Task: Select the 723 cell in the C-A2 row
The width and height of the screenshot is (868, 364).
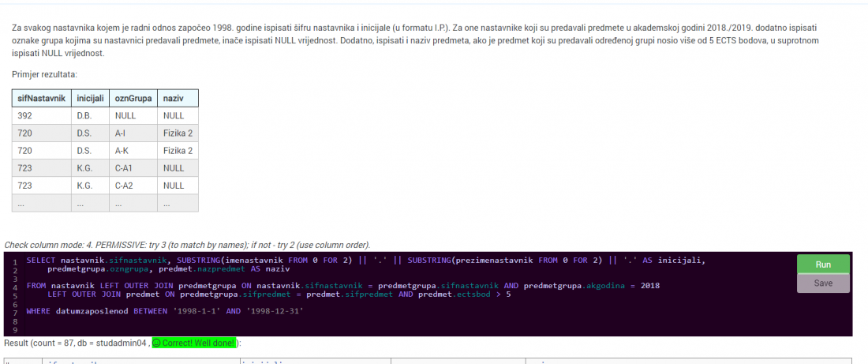Action: [x=42, y=186]
